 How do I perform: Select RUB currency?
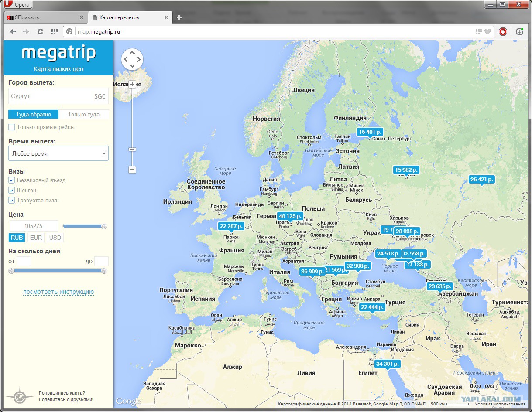click(17, 238)
